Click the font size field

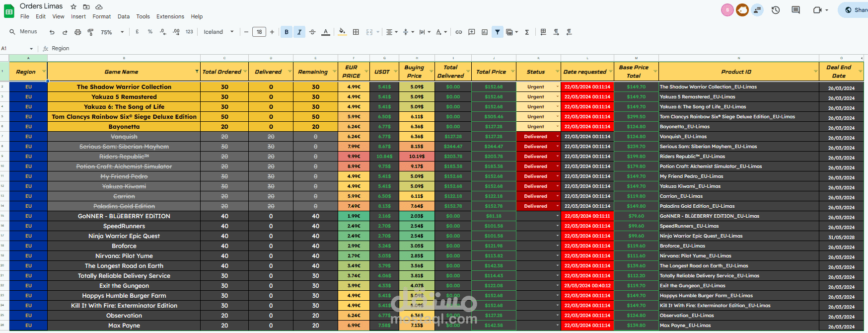coord(259,32)
